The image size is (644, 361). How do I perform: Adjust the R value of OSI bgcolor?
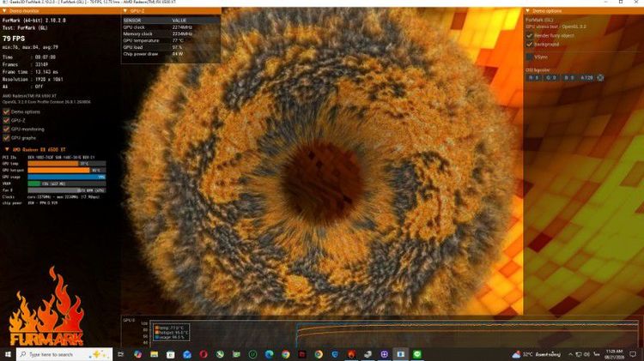tap(533, 77)
